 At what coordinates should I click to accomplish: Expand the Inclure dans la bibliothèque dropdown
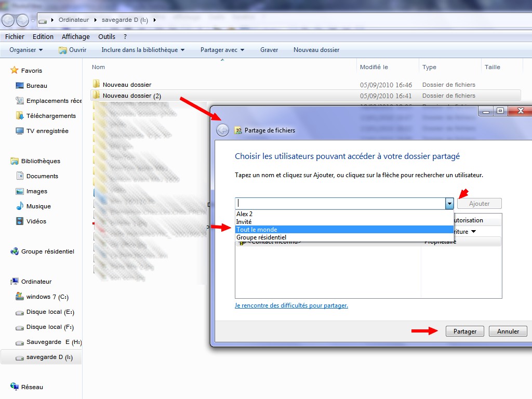[x=143, y=50]
